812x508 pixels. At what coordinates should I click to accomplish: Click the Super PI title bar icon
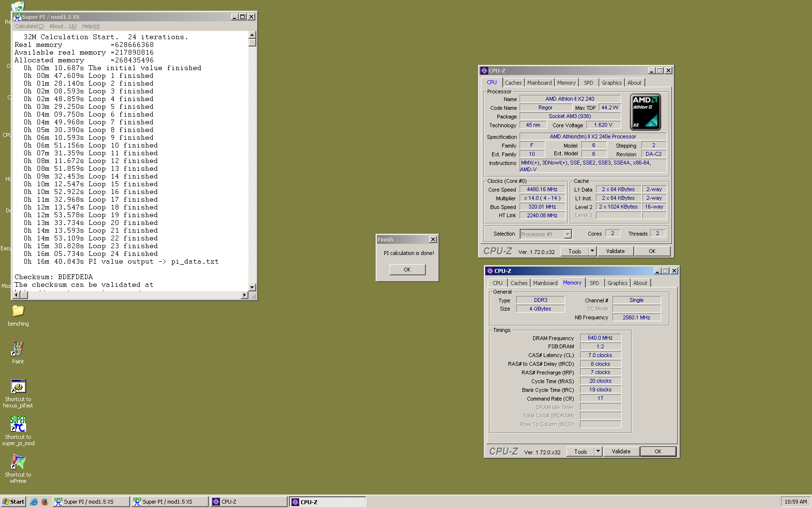click(x=17, y=16)
